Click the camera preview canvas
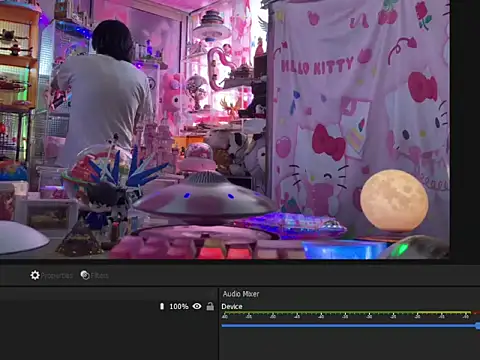The height and width of the screenshot is (360, 480). tap(225, 129)
